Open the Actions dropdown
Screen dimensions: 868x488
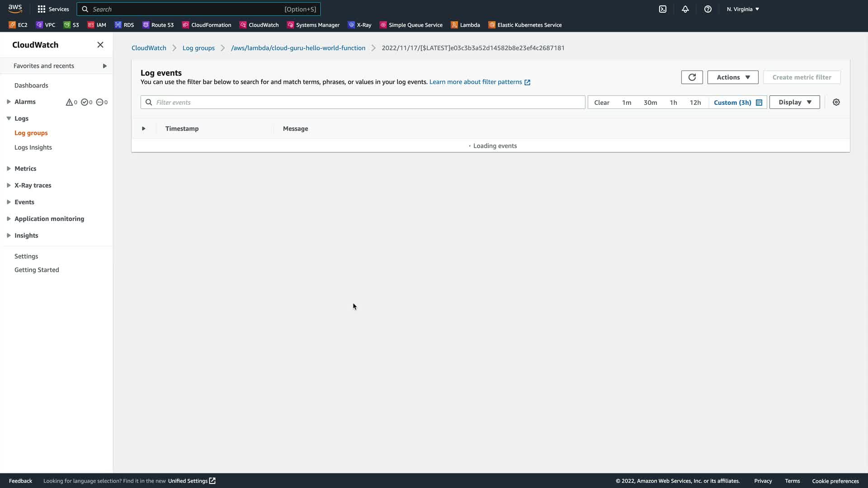click(x=732, y=77)
